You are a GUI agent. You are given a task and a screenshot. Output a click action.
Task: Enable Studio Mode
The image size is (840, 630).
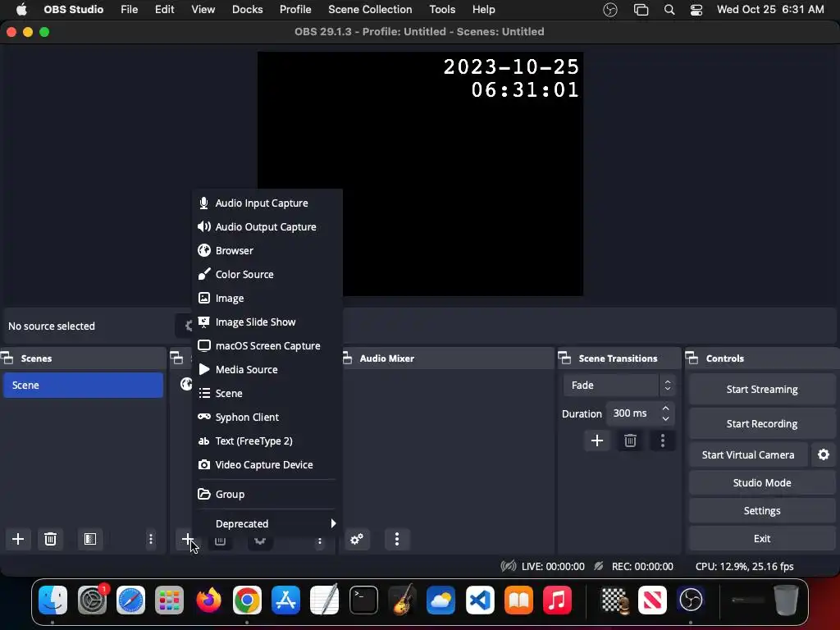point(762,482)
